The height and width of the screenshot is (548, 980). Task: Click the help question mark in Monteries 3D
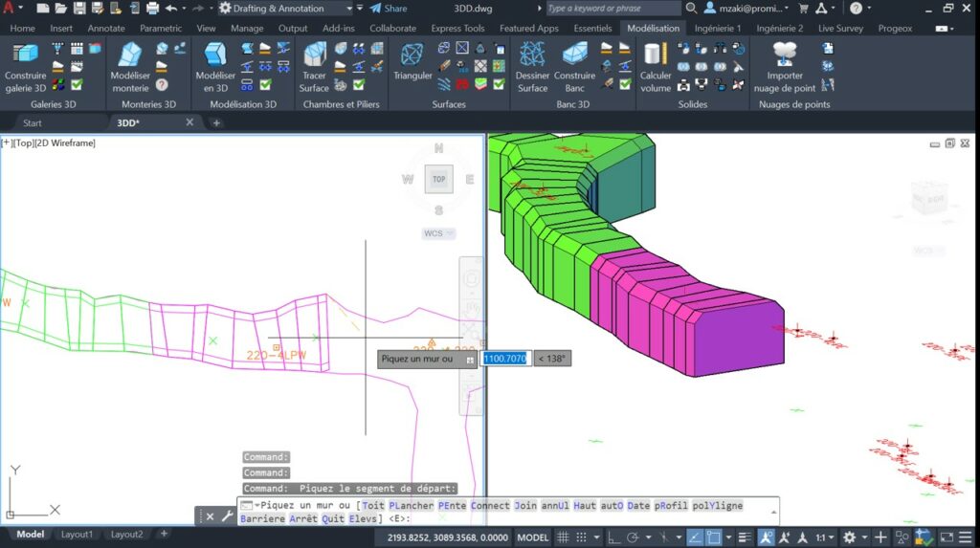(x=162, y=84)
